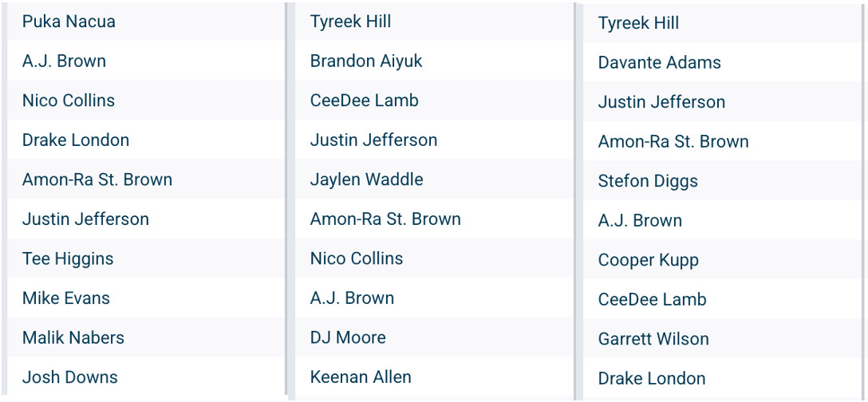Select Tyreek Hill in the right list

pos(638,23)
